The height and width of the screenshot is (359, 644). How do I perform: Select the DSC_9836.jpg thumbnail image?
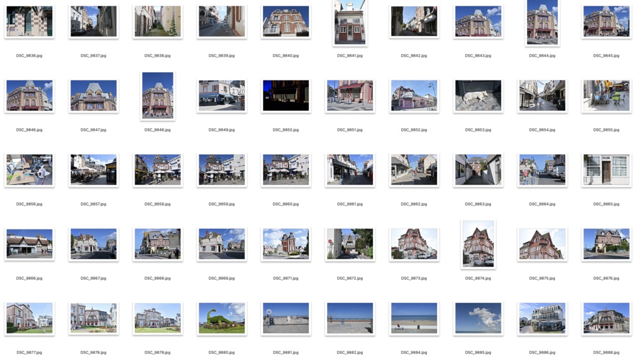tap(29, 21)
